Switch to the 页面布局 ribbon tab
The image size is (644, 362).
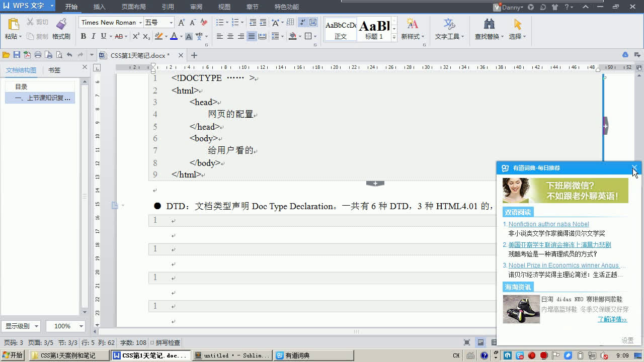(x=134, y=7)
